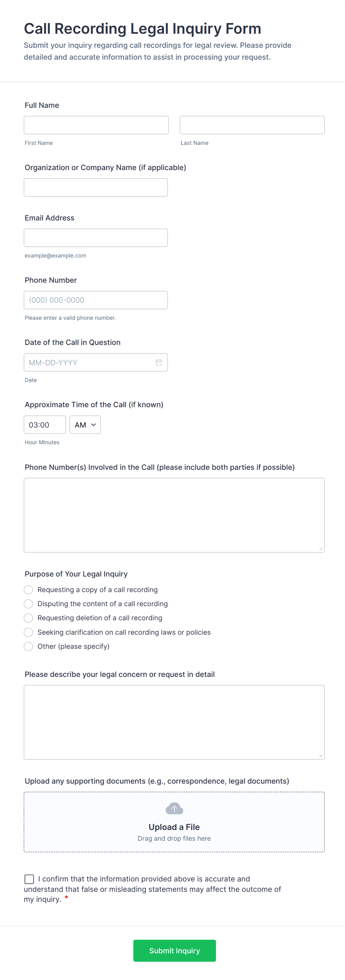The height and width of the screenshot is (980, 345).
Task: Select 'Disputing the content' radio option
Action: pyautogui.click(x=29, y=604)
